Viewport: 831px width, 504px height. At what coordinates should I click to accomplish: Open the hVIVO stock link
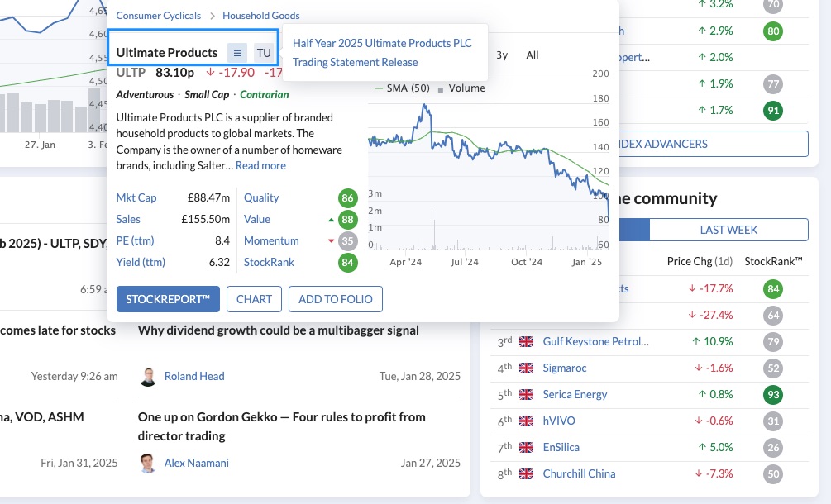(x=559, y=421)
